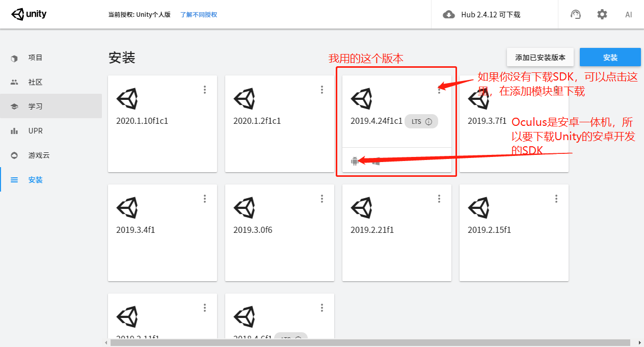Click the Unity icon on 2020.1.10f1c1 card
This screenshot has width=644, height=347.
click(x=127, y=99)
